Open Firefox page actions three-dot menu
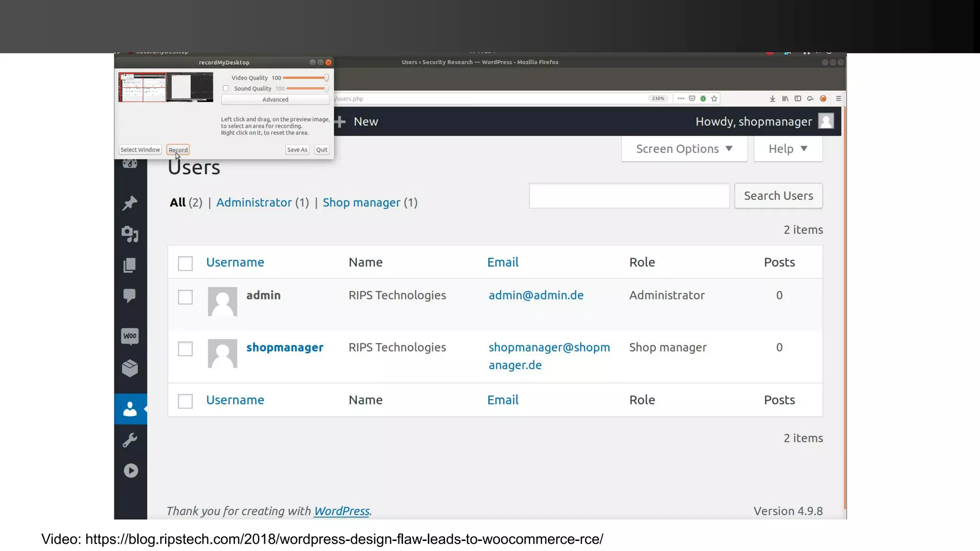 pyautogui.click(x=680, y=99)
